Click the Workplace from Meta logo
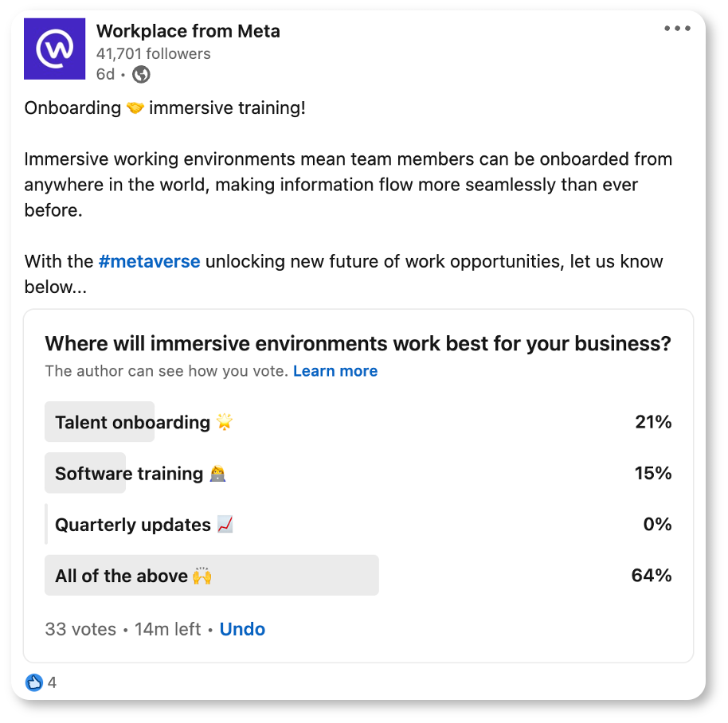This screenshot has width=728, height=723. (54, 49)
